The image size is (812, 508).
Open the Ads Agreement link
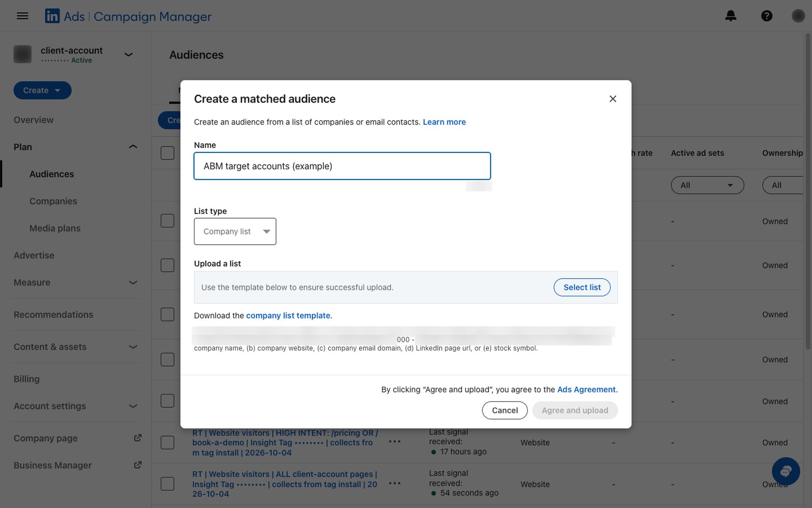pos(586,390)
